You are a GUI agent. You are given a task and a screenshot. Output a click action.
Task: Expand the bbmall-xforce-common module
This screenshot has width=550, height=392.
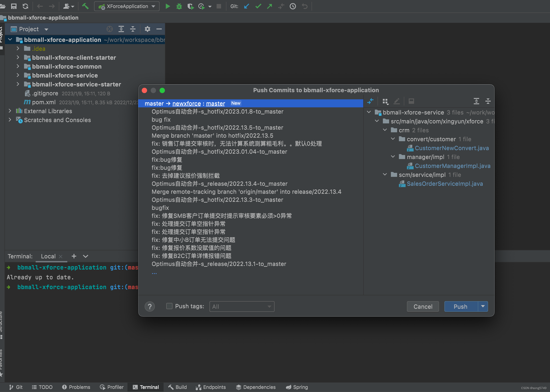coord(18,66)
